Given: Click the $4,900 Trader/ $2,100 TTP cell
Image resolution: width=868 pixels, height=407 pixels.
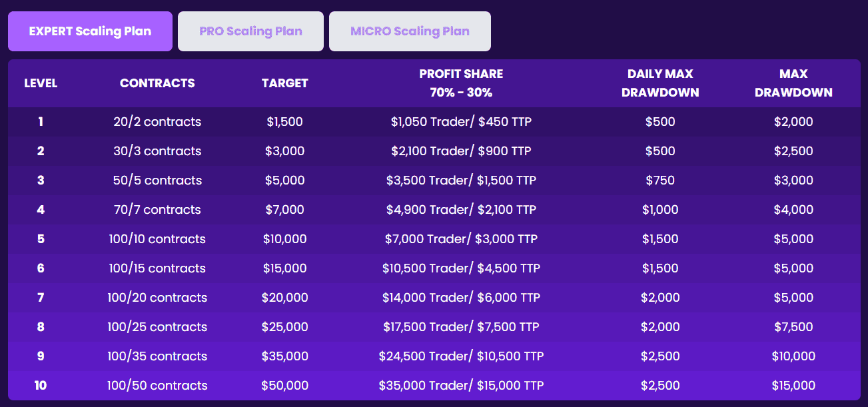Looking at the screenshot, I should [461, 210].
